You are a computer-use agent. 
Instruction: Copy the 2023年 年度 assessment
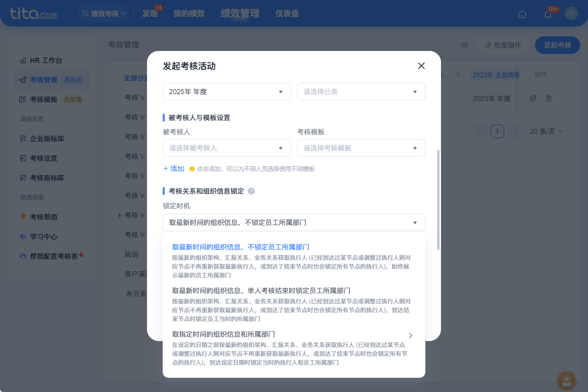(x=533, y=98)
